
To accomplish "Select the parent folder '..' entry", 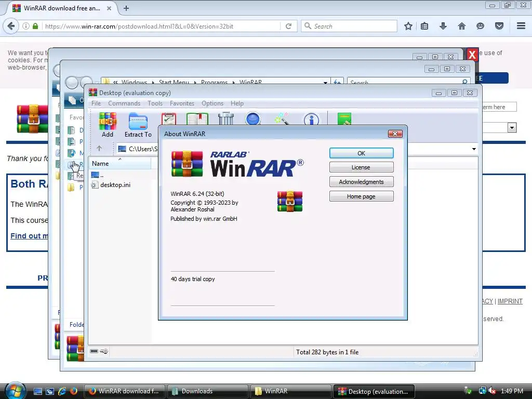I will [97, 175].
